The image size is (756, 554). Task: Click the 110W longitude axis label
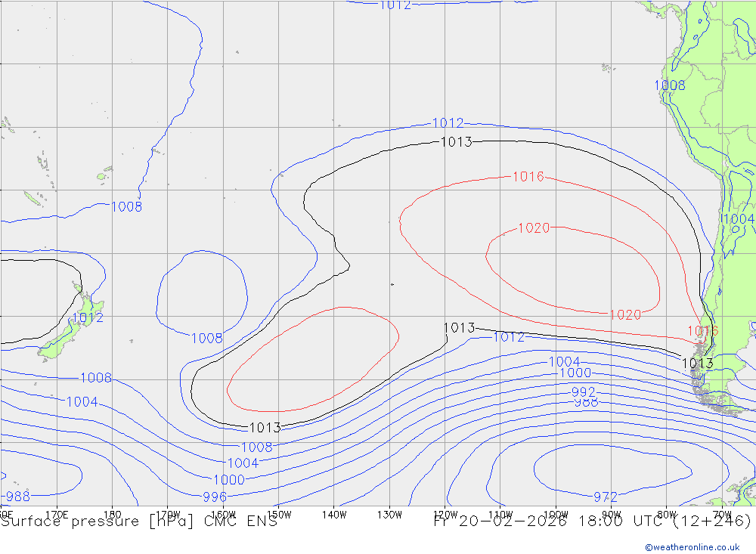pyautogui.click(x=500, y=515)
